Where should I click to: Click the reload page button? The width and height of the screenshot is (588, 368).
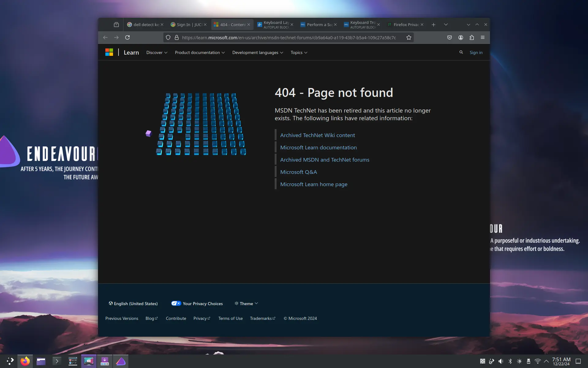click(127, 37)
